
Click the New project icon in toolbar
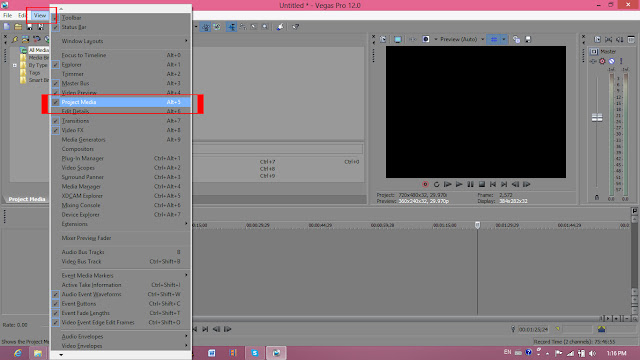click(7, 27)
